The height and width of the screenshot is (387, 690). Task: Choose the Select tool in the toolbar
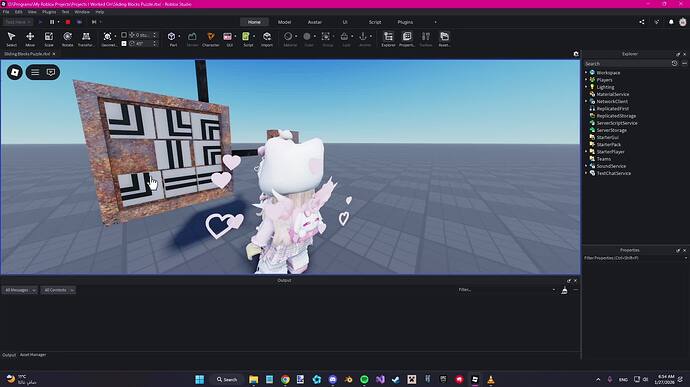11,39
